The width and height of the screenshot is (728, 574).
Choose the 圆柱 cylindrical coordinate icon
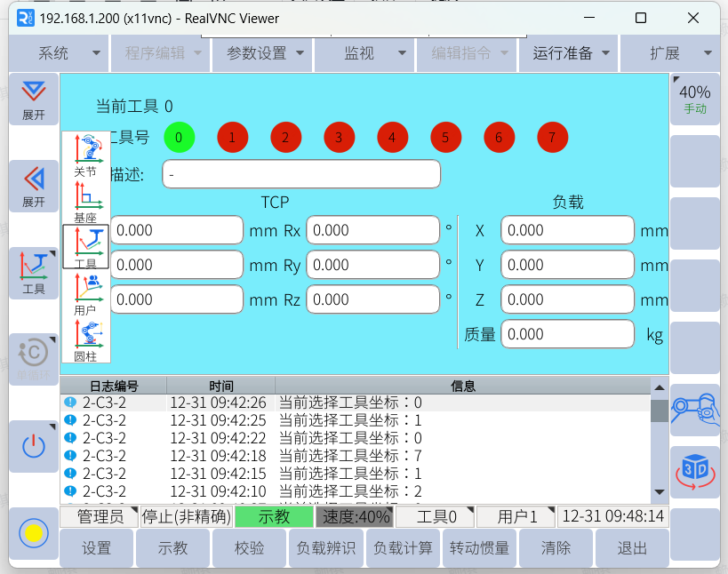click(x=86, y=339)
